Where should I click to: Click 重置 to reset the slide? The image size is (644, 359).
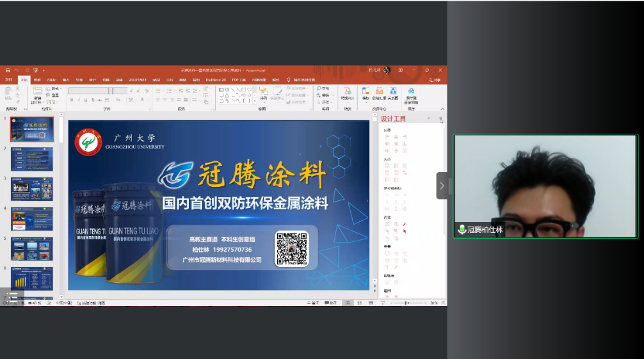point(52,95)
